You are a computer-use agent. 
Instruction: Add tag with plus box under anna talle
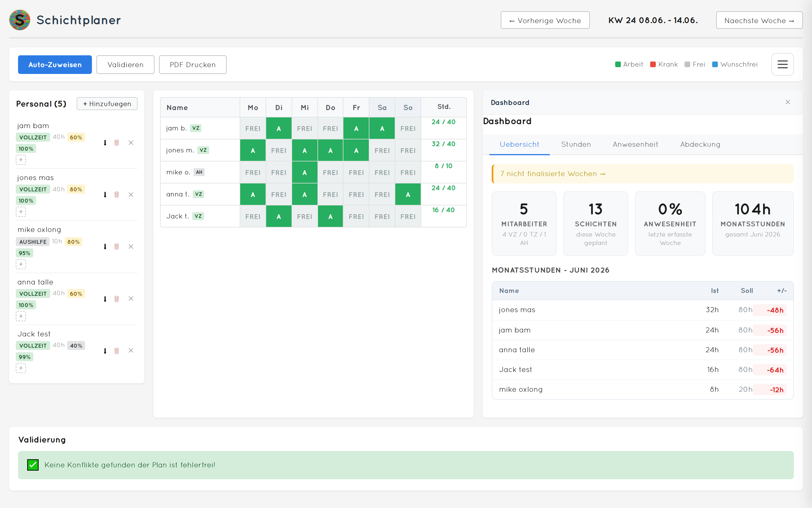(21, 316)
